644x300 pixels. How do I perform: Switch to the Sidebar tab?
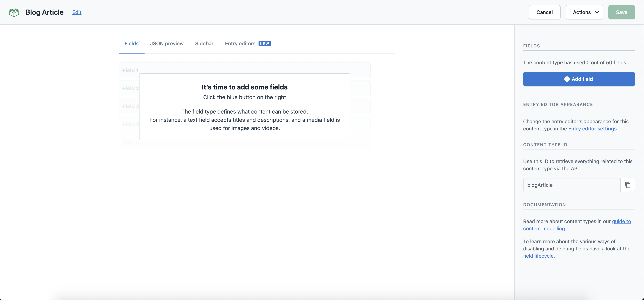204,43
